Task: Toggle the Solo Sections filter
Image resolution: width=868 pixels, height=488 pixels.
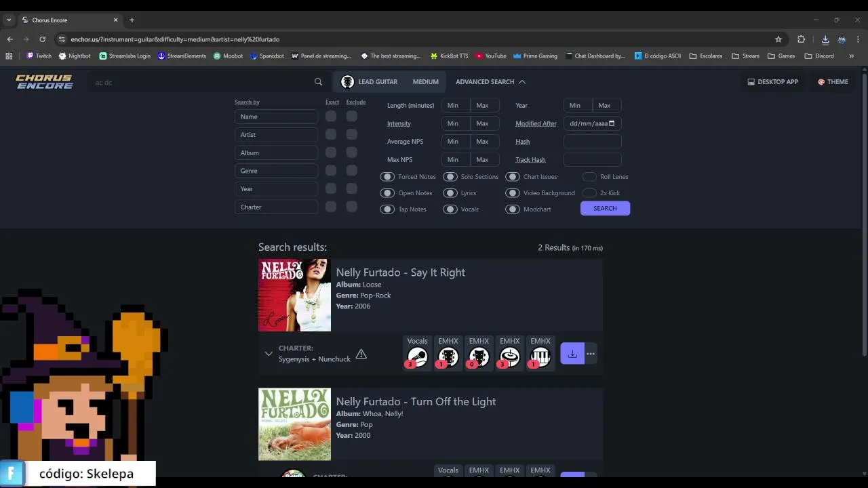Action: coord(450,177)
